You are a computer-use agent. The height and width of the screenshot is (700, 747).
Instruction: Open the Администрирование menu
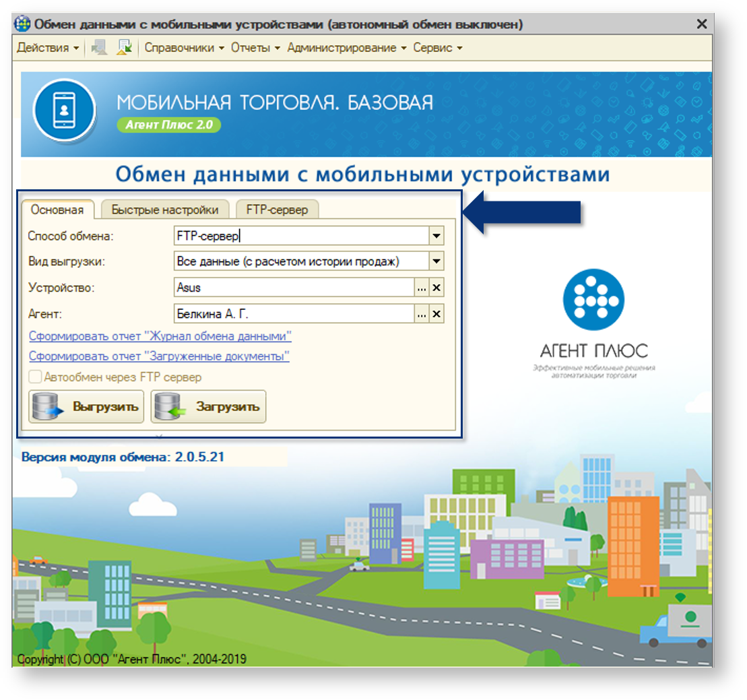coord(347,48)
